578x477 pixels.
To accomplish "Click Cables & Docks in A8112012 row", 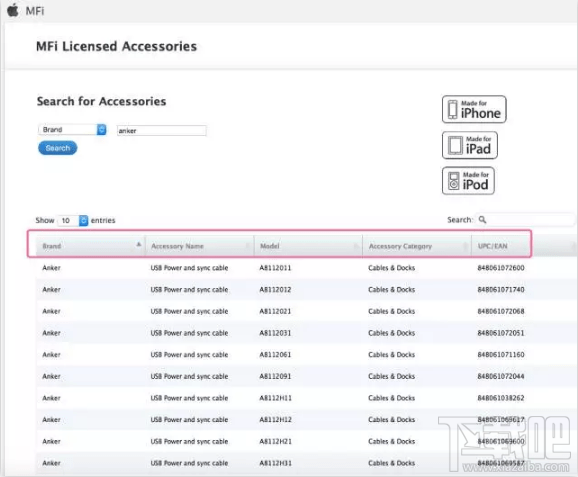I will 391,290.
